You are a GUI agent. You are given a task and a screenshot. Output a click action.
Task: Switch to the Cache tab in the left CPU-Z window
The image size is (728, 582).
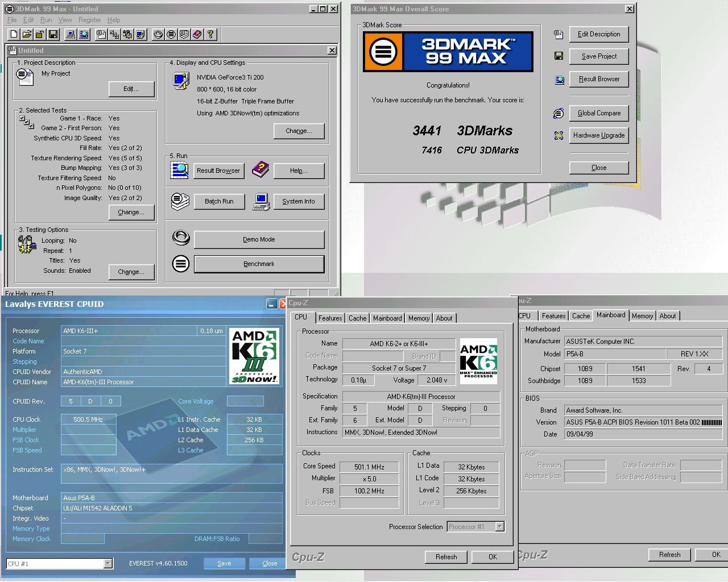(x=357, y=318)
